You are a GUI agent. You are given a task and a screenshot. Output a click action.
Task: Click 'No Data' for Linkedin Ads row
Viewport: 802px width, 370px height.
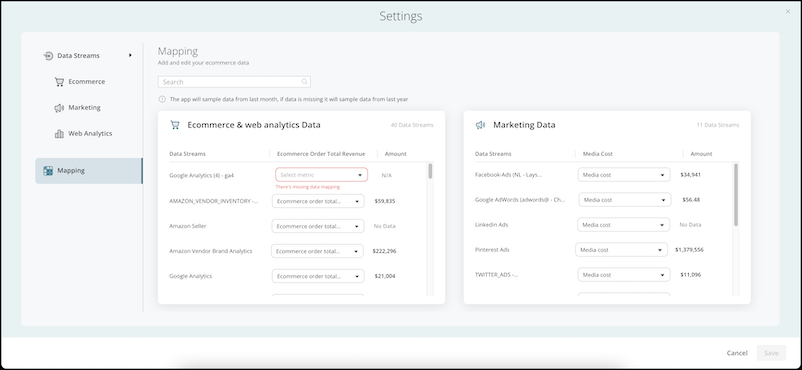point(690,225)
